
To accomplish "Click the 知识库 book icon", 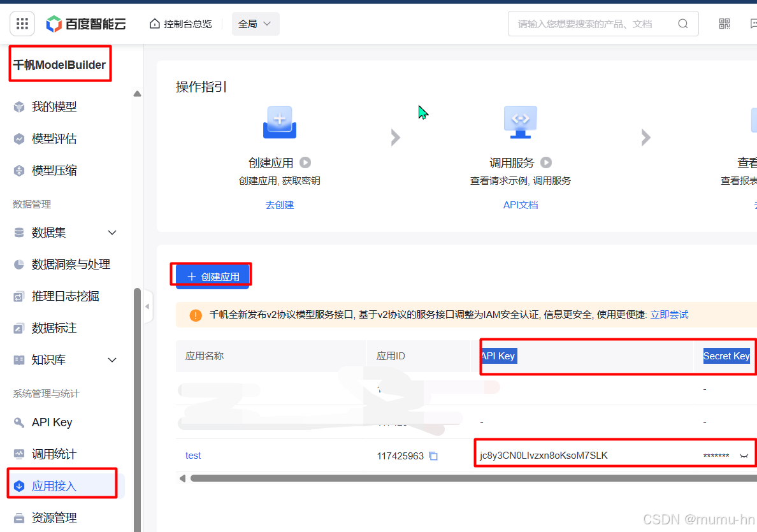I will click(19, 360).
